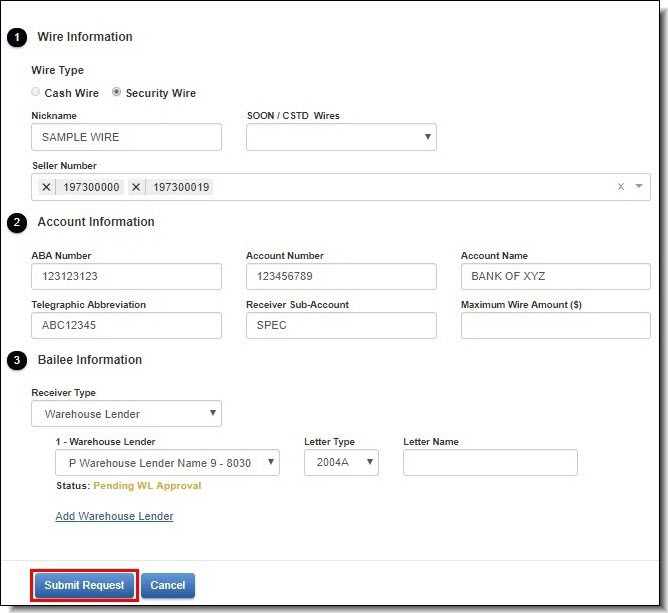The image size is (668, 613).
Task: Click step 2 Account Information badge
Action: pos(17,222)
